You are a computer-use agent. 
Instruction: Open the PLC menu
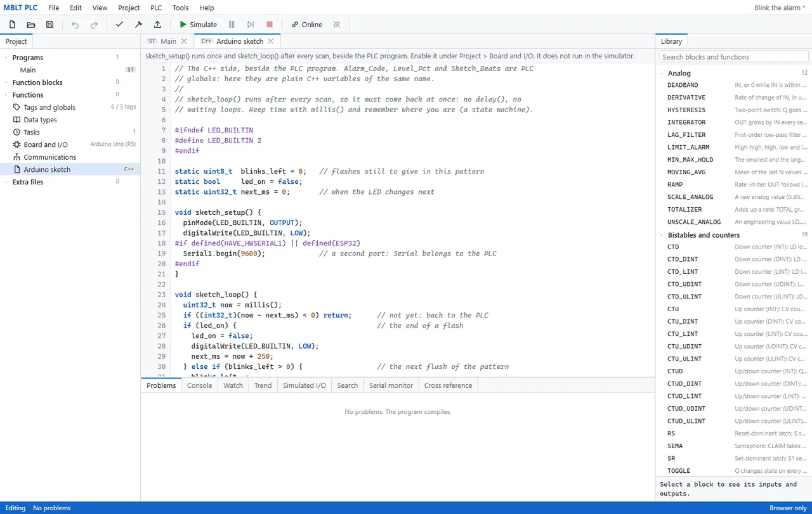click(156, 8)
